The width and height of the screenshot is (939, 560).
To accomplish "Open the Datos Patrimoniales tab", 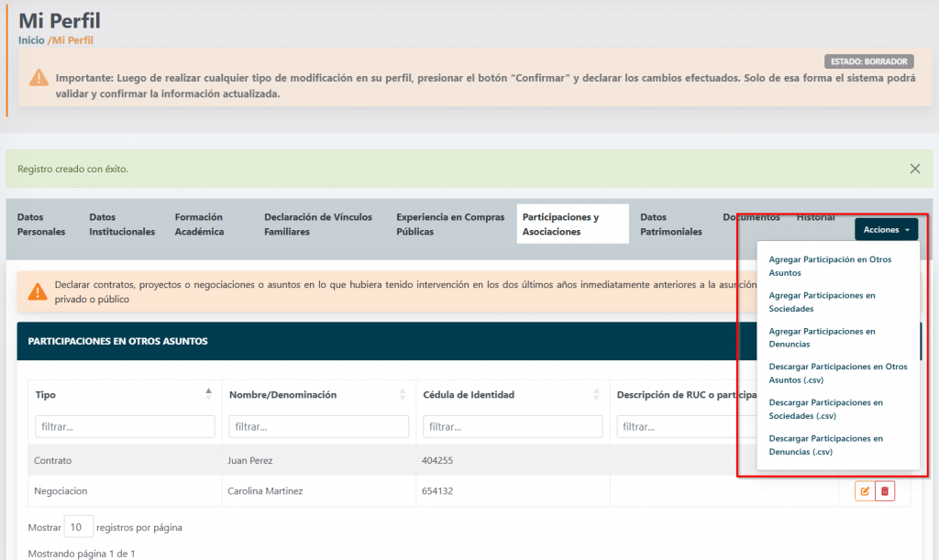I will 670,225.
